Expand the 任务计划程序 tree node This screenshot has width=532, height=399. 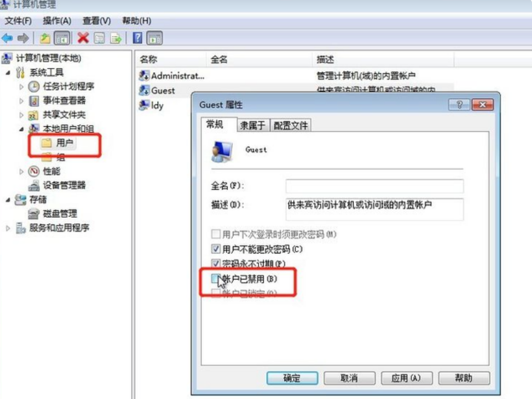point(21,87)
